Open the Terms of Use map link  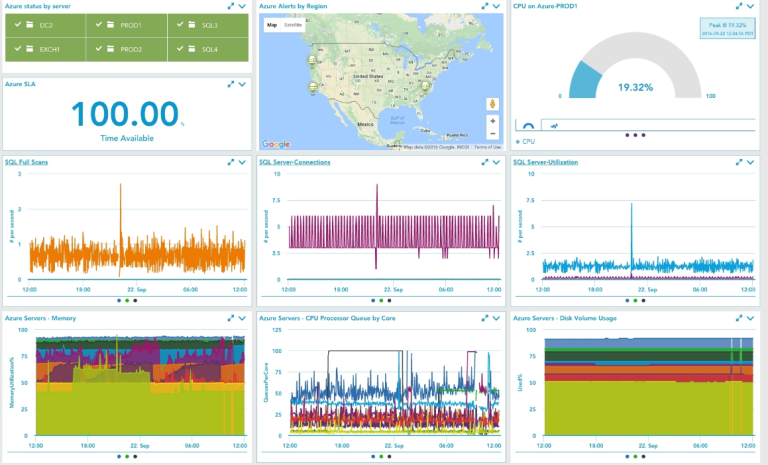[488, 147]
